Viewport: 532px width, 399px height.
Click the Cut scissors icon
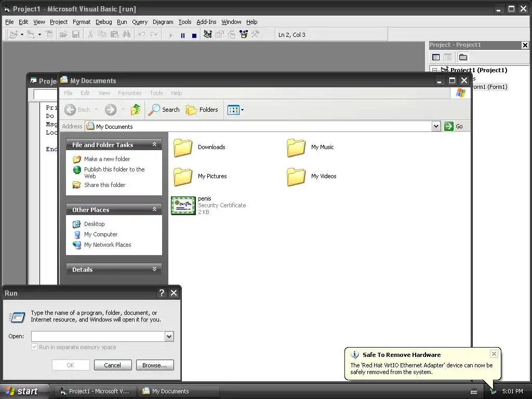(90, 34)
